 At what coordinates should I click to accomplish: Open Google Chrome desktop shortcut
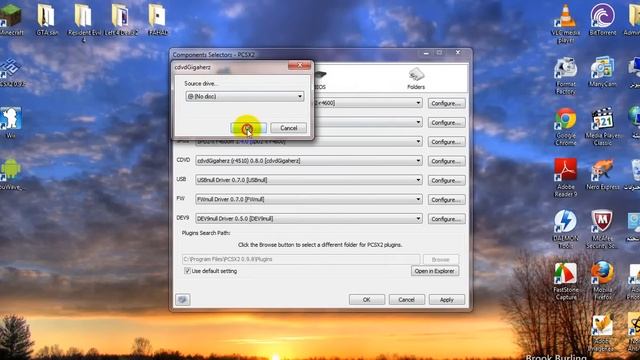[x=565, y=127]
